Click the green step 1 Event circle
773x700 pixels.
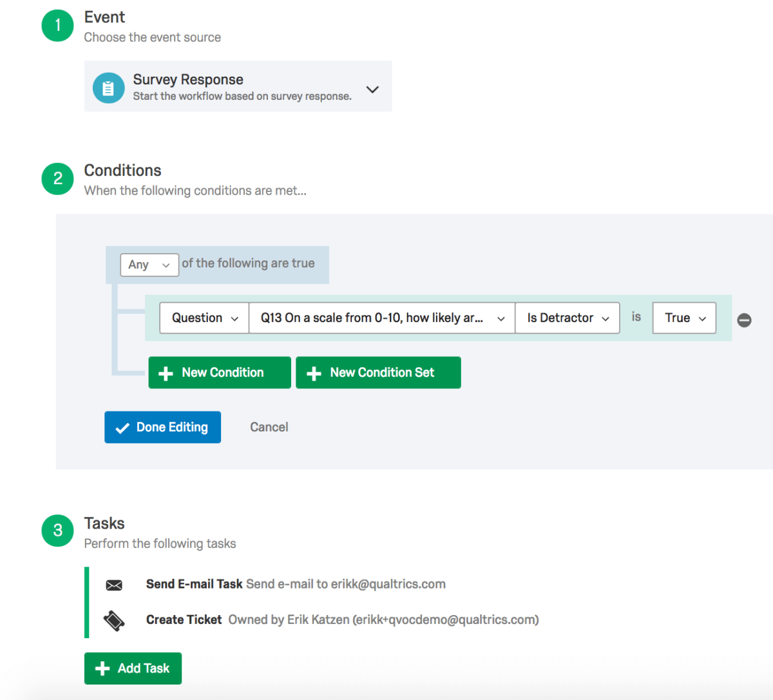click(x=58, y=26)
